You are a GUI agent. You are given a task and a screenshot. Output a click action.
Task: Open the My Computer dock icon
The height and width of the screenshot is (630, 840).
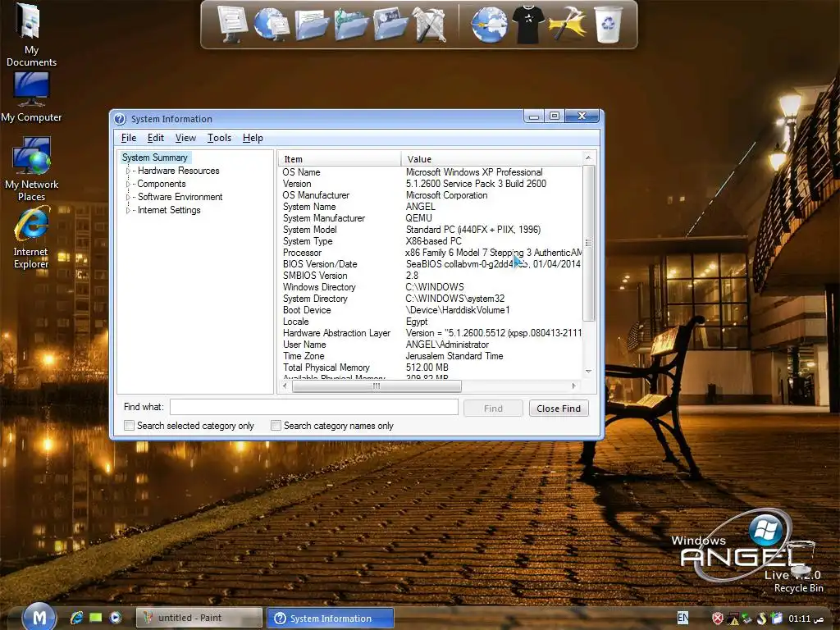232,23
